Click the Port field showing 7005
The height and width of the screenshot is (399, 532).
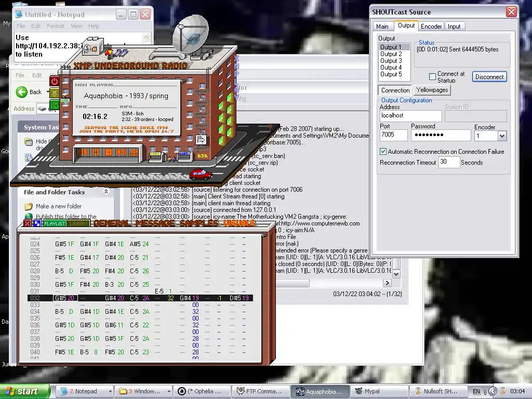[394, 135]
